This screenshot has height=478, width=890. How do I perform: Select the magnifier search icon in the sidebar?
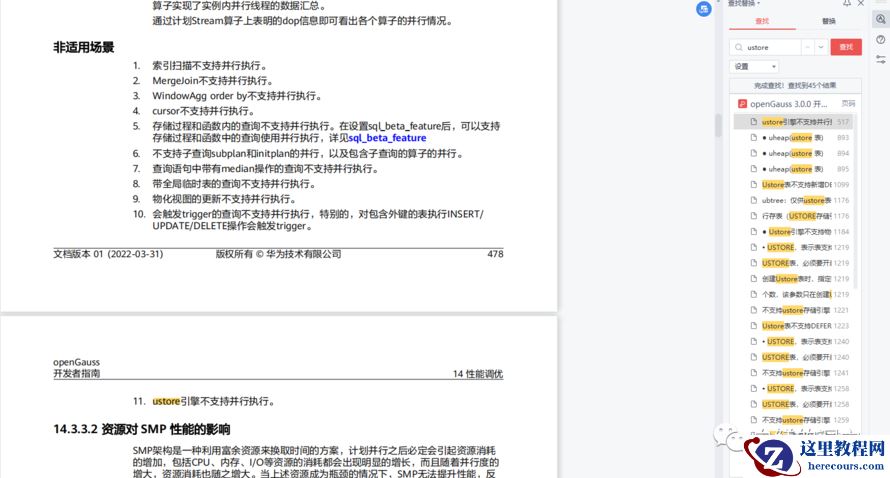(880, 19)
